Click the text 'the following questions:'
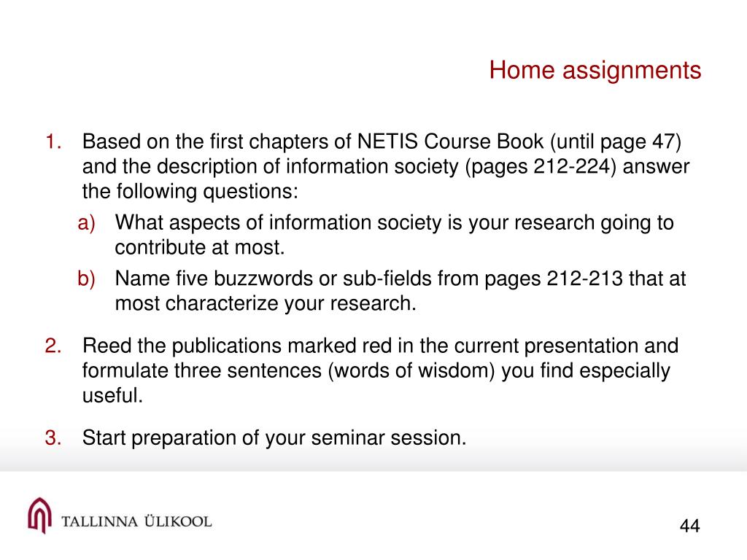This screenshot has width=747, height=560. pyautogui.click(x=190, y=192)
